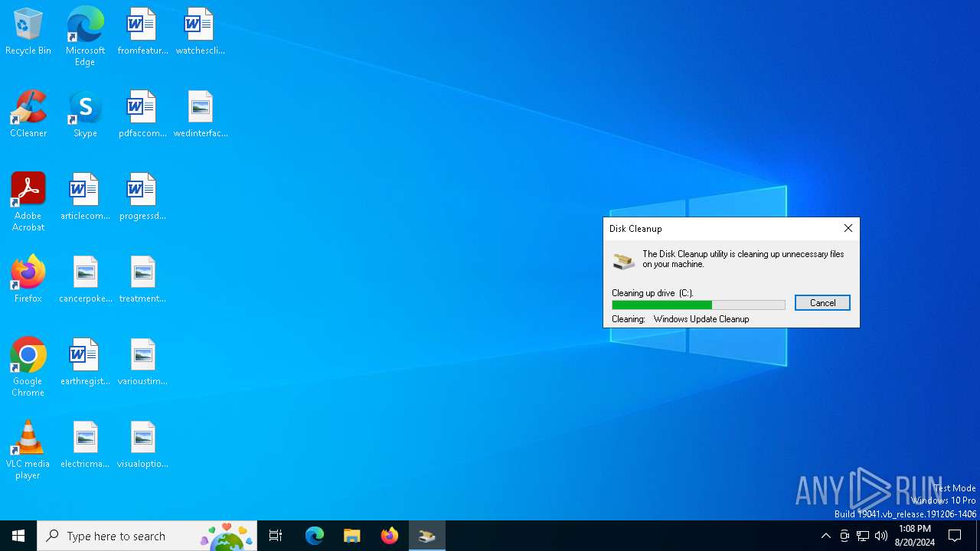The height and width of the screenshot is (551, 980).
Task: Select the Skype desktop shortcut
Action: [85, 114]
